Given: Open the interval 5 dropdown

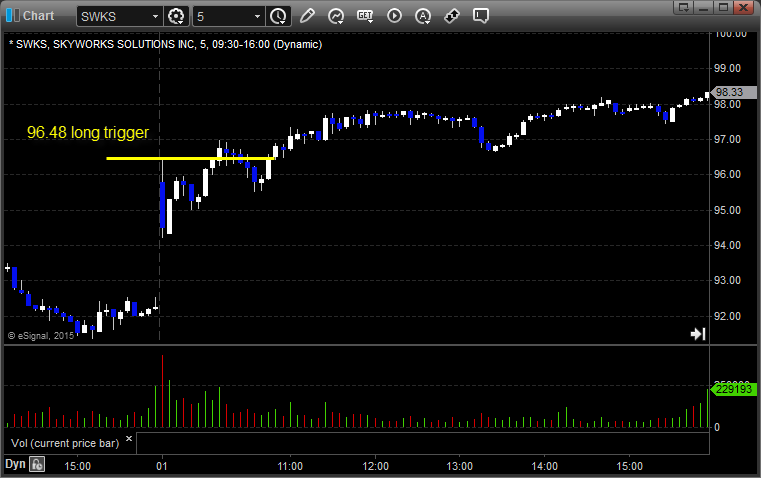Looking at the screenshot, I should click(257, 16).
